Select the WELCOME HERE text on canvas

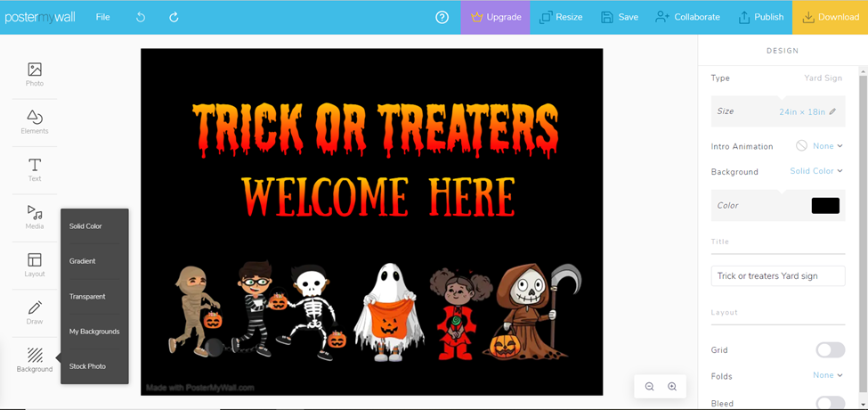[378, 197]
